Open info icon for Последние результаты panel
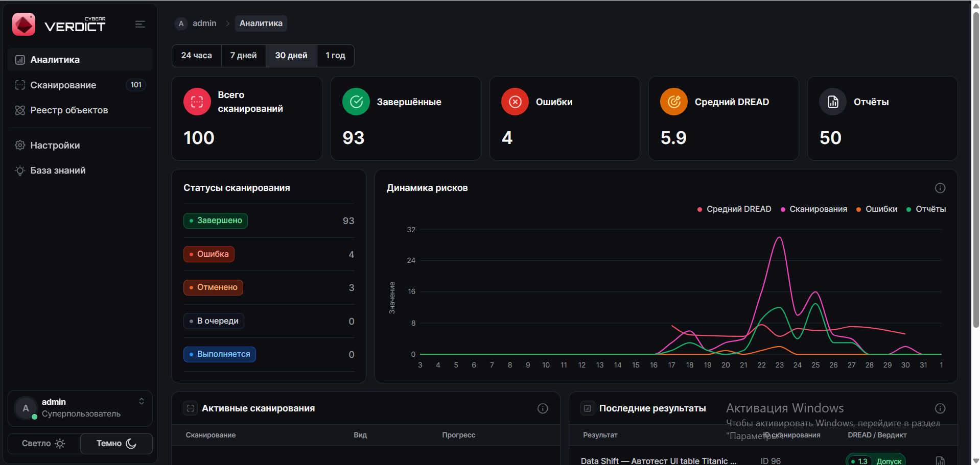This screenshot has height=465, width=980. point(940,408)
